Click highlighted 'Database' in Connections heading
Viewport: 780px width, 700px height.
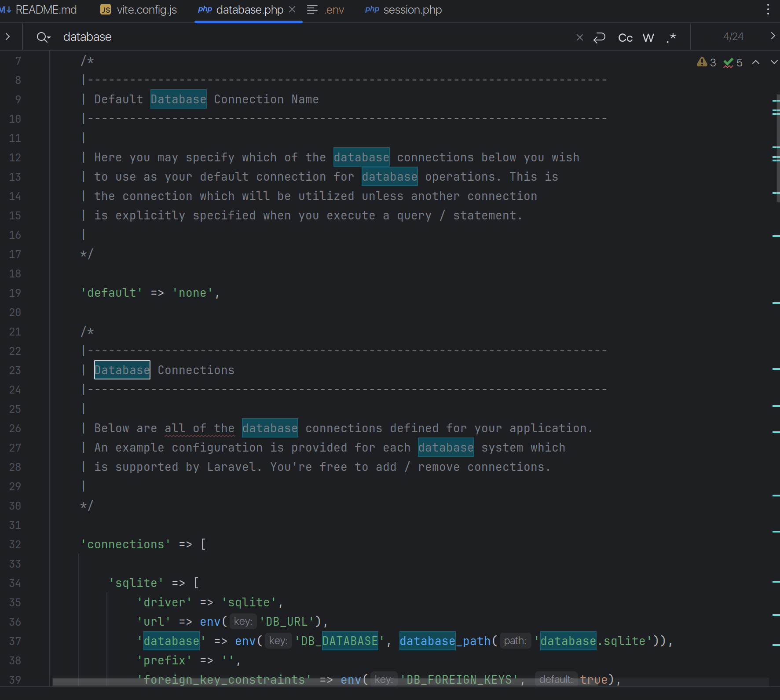point(122,370)
